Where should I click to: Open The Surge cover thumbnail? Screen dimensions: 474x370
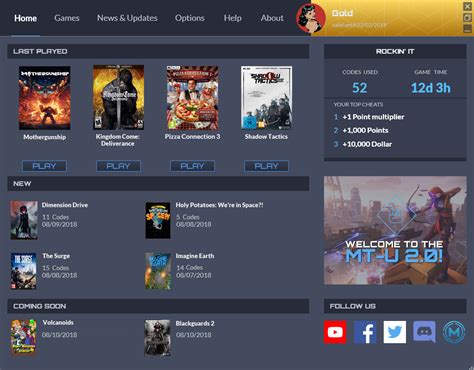[x=24, y=271]
